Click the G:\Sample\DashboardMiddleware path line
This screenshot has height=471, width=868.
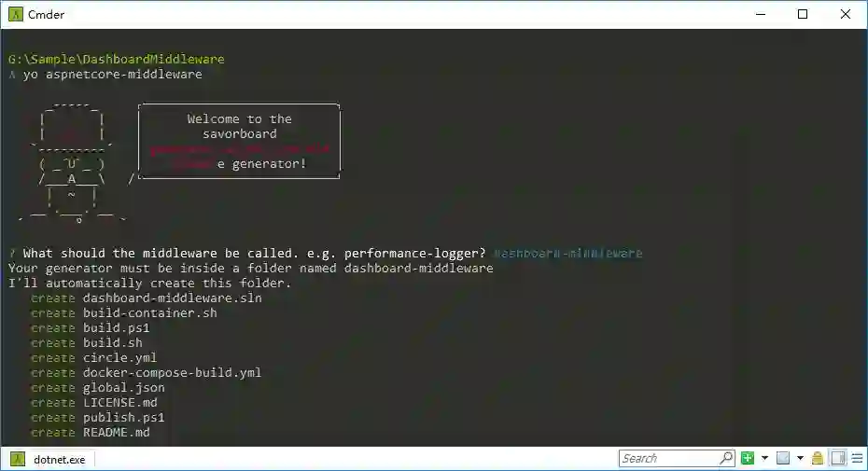pos(117,59)
